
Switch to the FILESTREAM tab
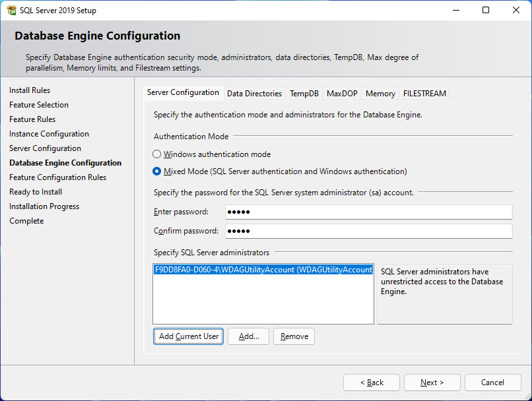pos(424,94)
